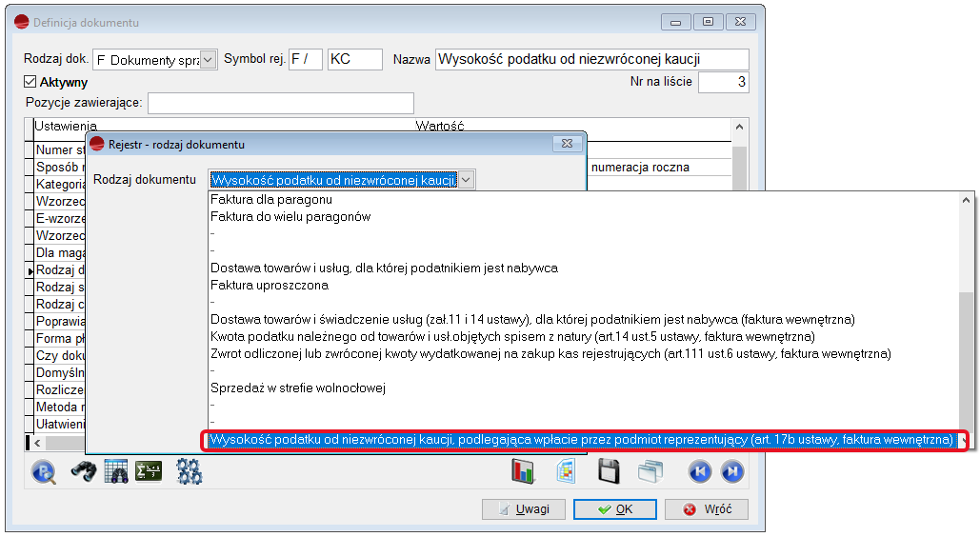Select the 'Czy doku' settings row
Image resolution: width=980 pixels, height=537 pixels.
[59, 356]
